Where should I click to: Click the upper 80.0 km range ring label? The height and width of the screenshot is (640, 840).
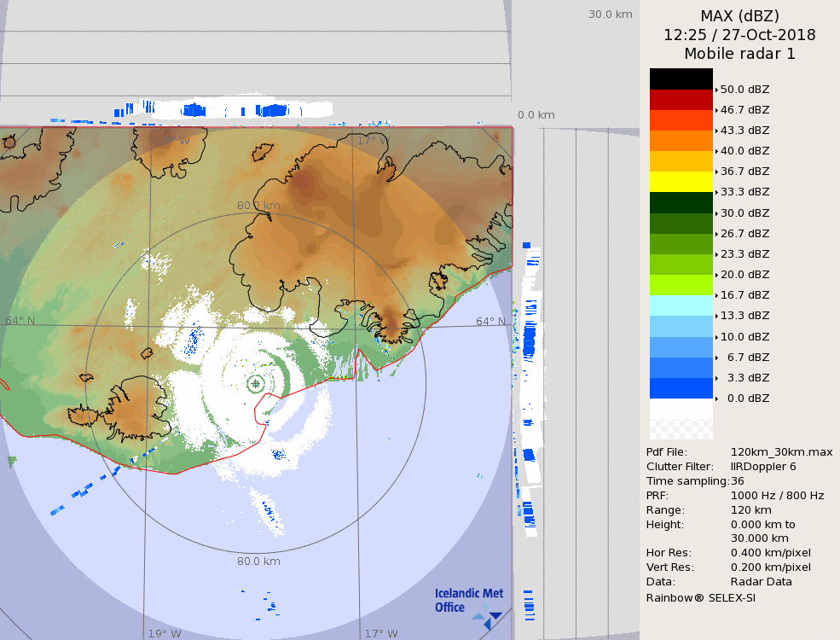(x=258, y=206)
